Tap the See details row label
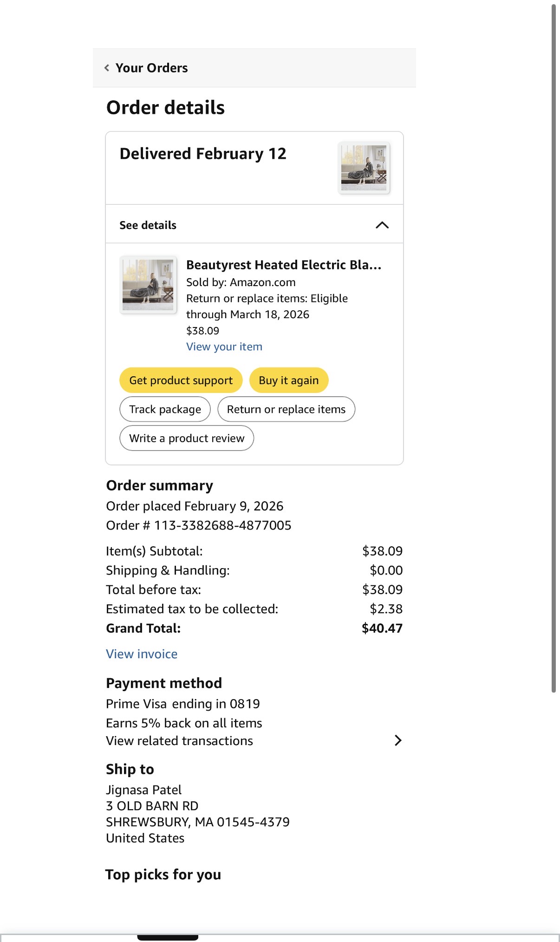Image resolution: width=560 pixels, height=942 pixels. click(148, 225)
